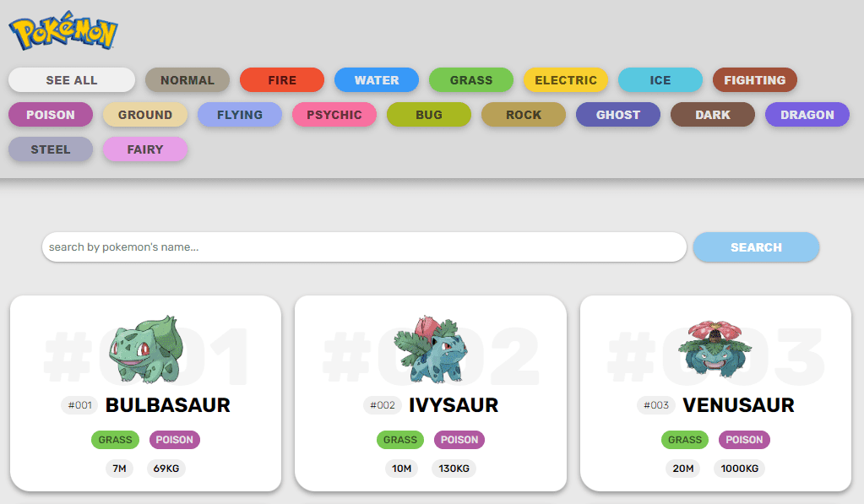Image resolution: width=864 pixels, height=504 pixels.
Task: Filter by Water type
Action: [x=377, y=80]
